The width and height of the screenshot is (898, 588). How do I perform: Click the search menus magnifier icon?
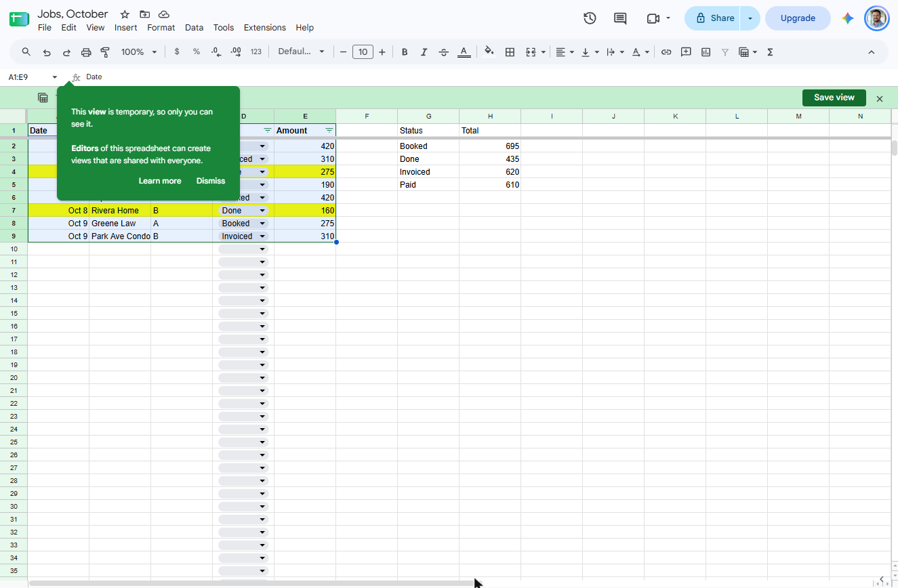(x=26, y=52)
